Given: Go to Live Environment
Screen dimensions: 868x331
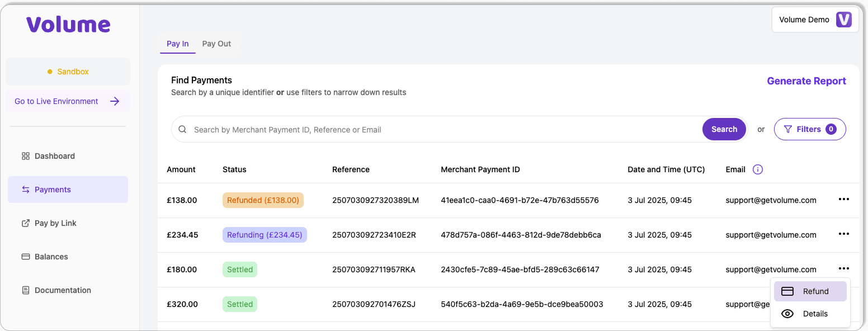Looking at the screenshot, I should click(68, 101).
